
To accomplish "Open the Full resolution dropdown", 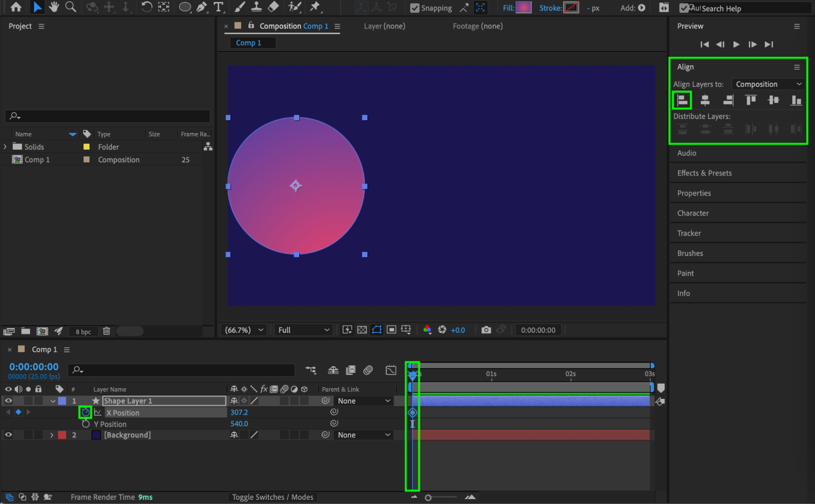I will click(x=303, y=330).
